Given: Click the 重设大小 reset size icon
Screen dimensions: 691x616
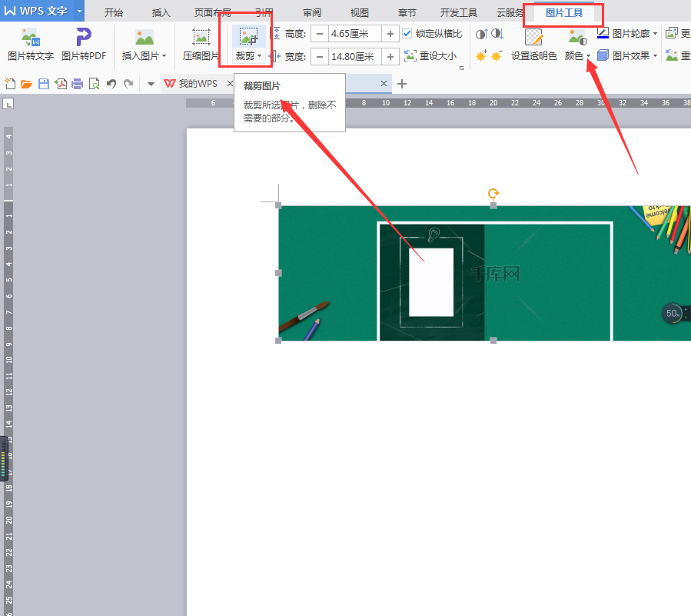Looking at the screenshot, I should click(x=410, y=55).
